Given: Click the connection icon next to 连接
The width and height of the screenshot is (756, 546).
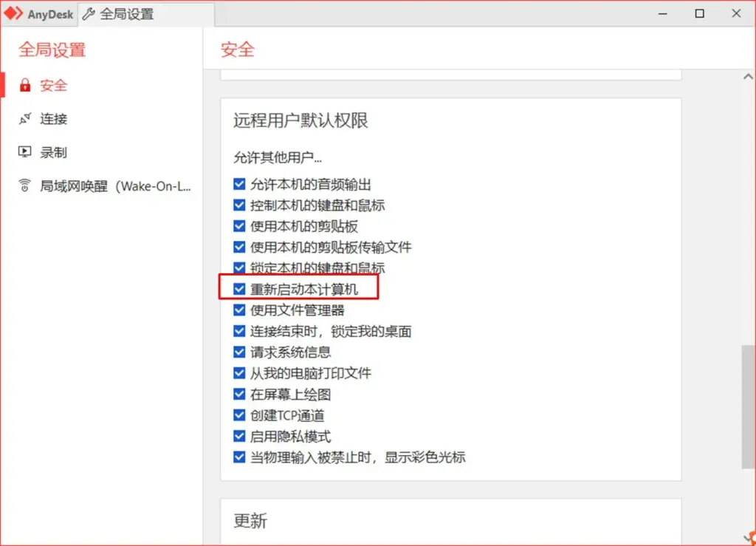Looking at the screenshot, I should (x=24, y=118).
